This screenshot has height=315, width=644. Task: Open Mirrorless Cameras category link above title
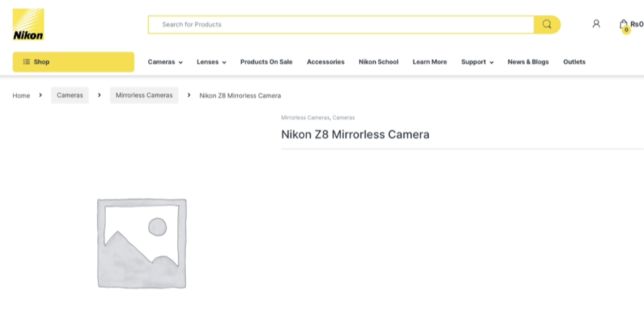305,118
